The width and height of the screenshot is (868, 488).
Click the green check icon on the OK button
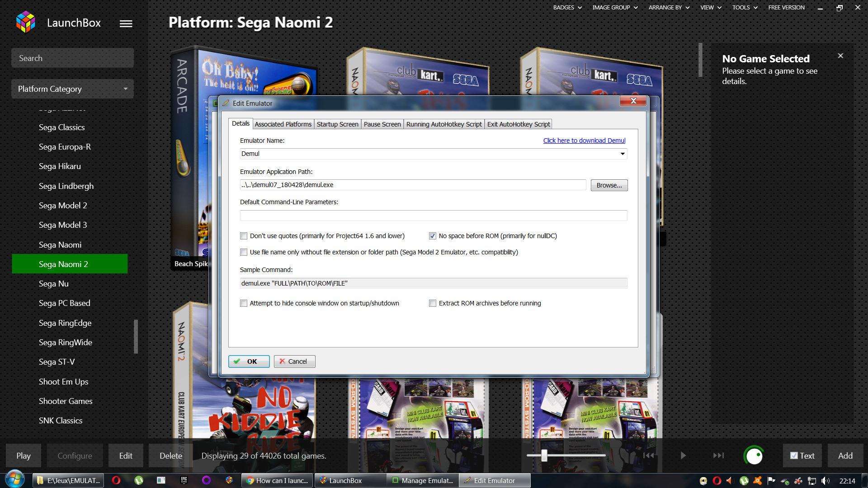[x=237, y=361]
